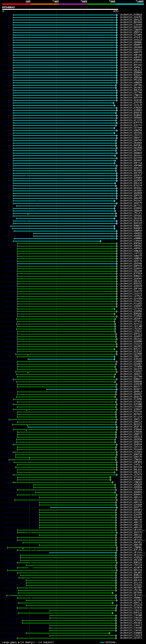Viewport: 146px width, 644px height.
Task: Select the label UniRef100_B9T160
Action: 131,65
